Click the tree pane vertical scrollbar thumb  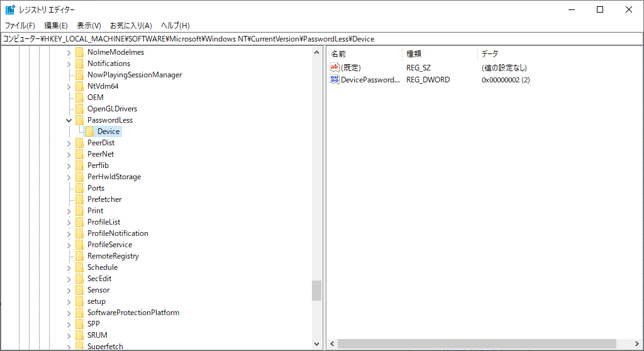click(x=317, y=291)
